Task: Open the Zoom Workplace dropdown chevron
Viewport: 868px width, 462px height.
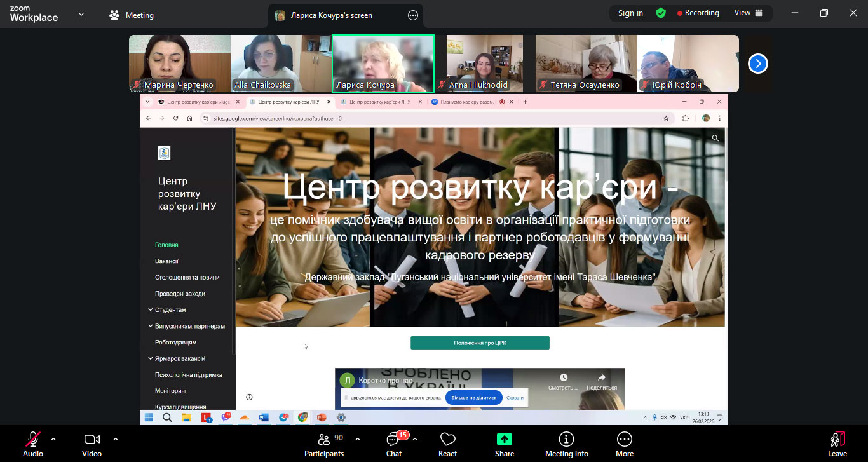Action: tap(81, 14)
